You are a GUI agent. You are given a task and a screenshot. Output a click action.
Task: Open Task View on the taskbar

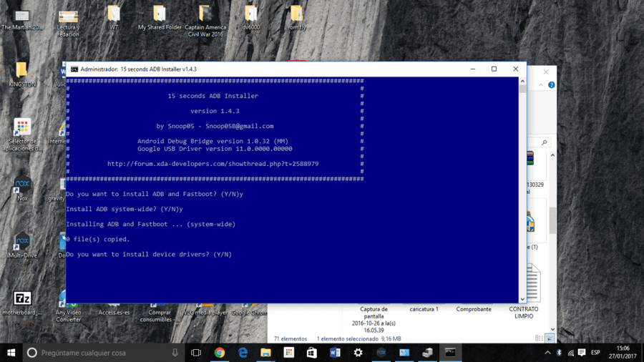point(196,353)
